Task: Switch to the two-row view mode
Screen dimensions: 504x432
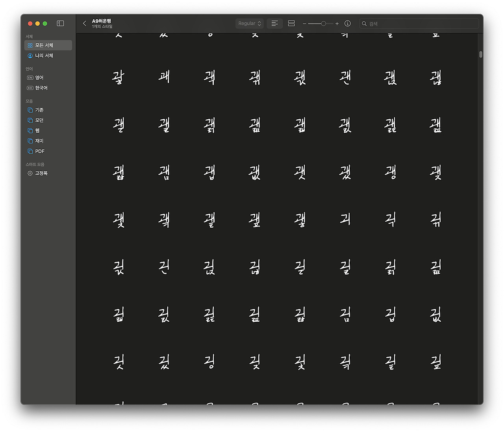Action: (x=291, y=24)
